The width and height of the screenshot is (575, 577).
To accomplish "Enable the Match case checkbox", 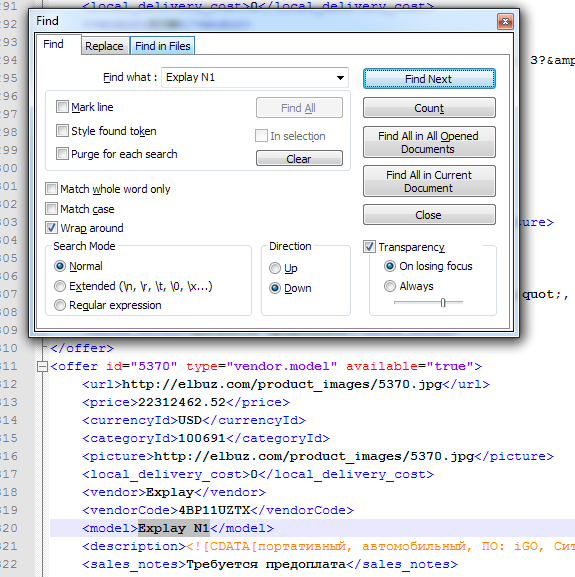I will [x=52, y=209].
